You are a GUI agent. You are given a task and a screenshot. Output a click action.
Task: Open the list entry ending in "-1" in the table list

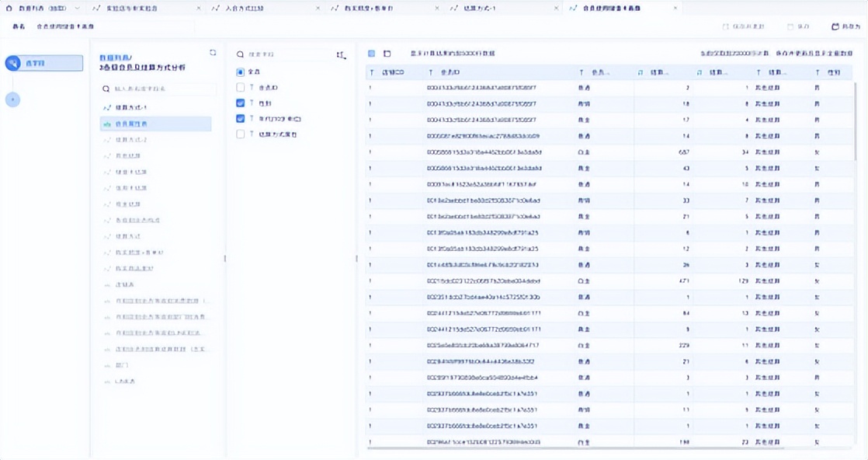[157, 107]
